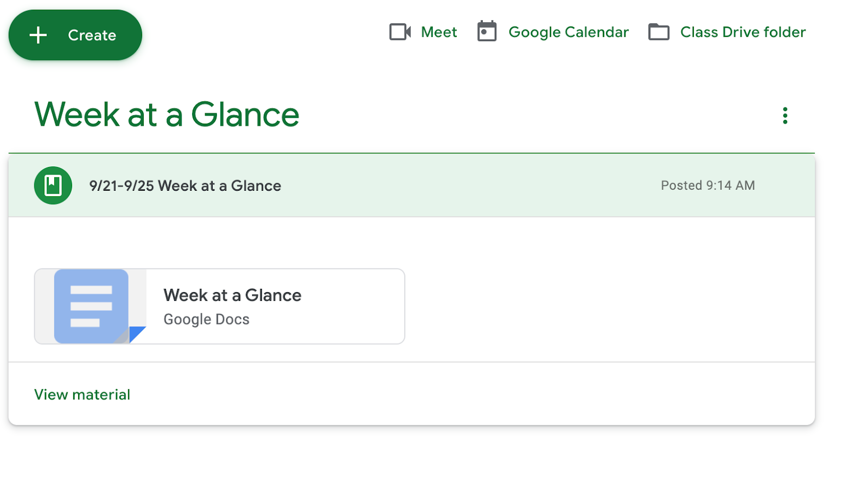Open the Google Calendar text link
The image size is (868, 477).
click(568, 32)
